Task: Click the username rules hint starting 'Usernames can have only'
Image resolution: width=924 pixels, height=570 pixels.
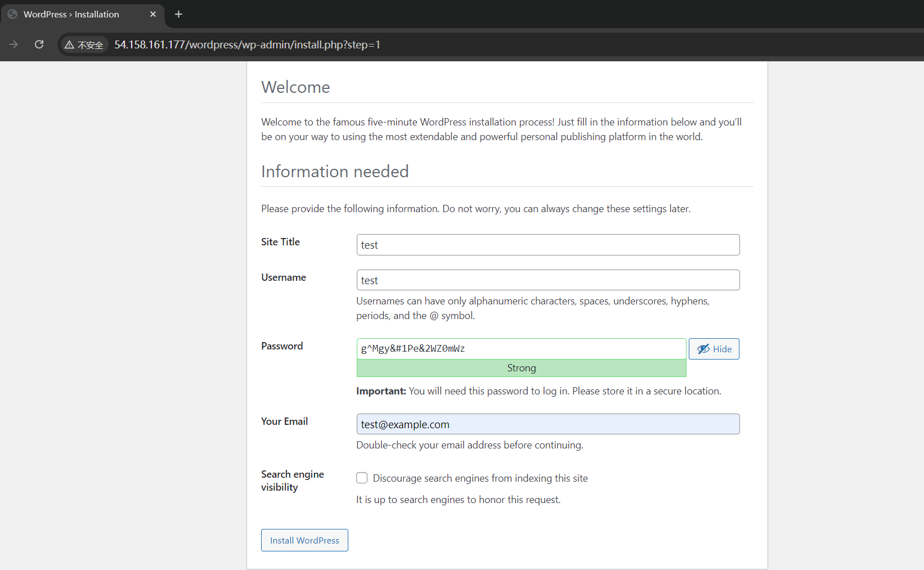Action: coord(533,308)
